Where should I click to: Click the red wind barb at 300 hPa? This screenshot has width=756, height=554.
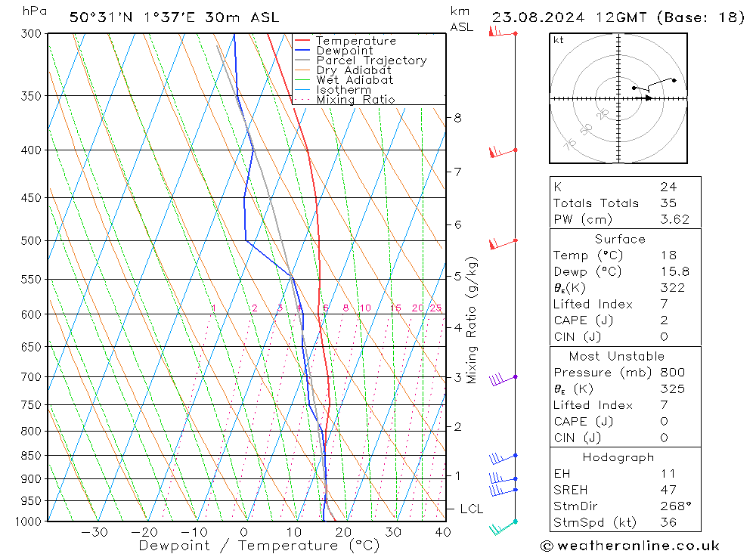pyautogui.click(x=503, y=32)
